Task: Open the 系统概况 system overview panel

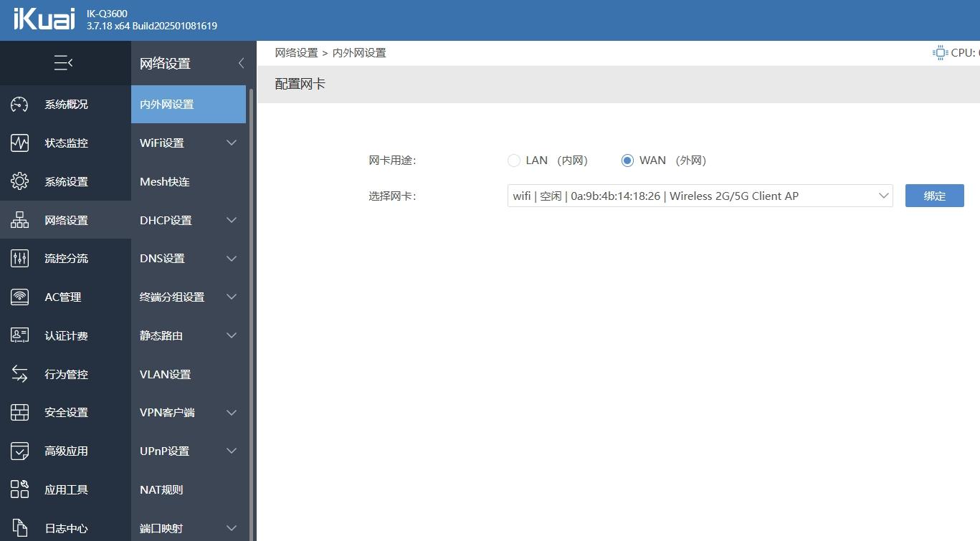Action: [x=65, y=104]
